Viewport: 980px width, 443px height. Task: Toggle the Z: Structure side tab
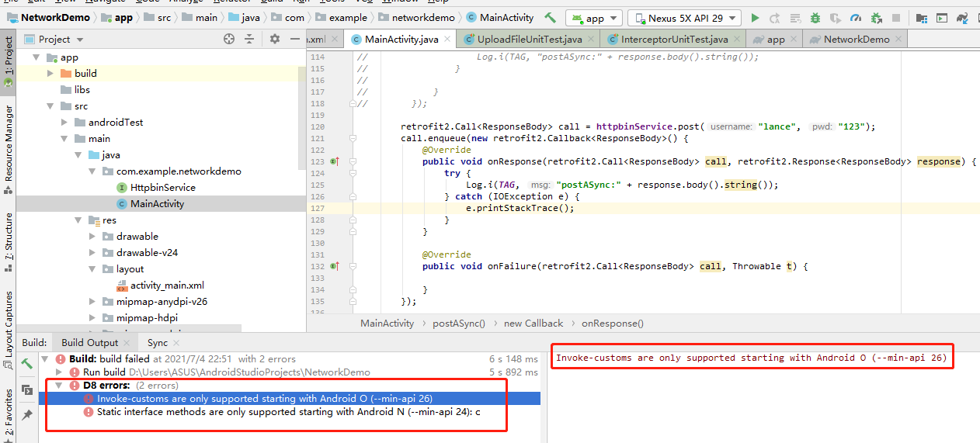[8, 242]
